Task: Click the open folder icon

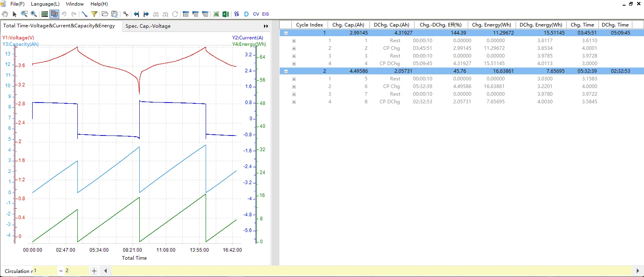Action: coord(105,14)
